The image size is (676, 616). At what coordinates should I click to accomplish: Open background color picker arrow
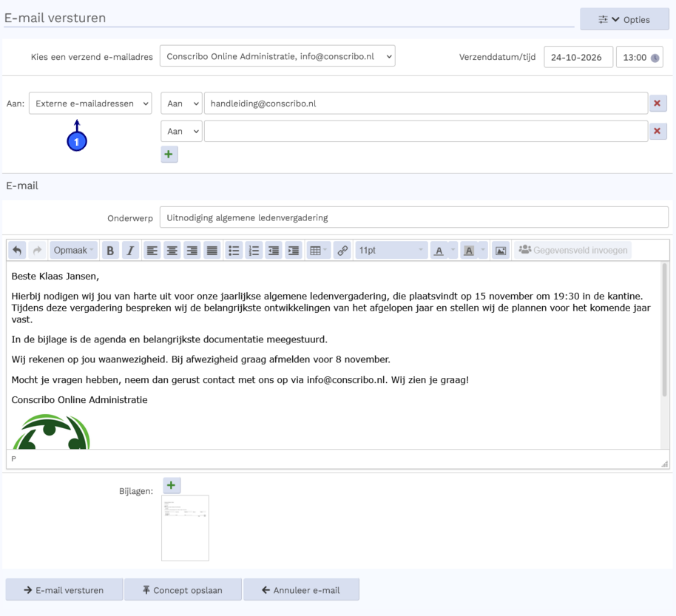tap(483, 251)
